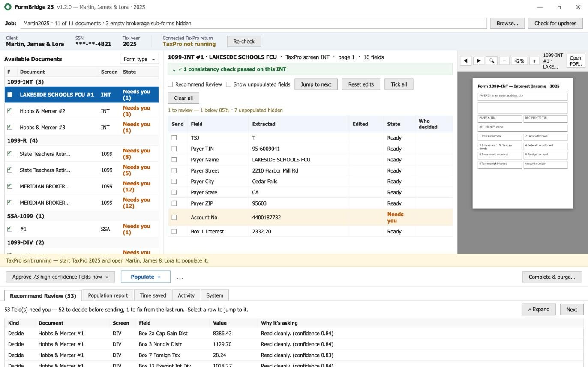Viewport: 588px width, 367px height.
Task: Collapse the consistency check banner via its chevron
Action: coord(174,69)
